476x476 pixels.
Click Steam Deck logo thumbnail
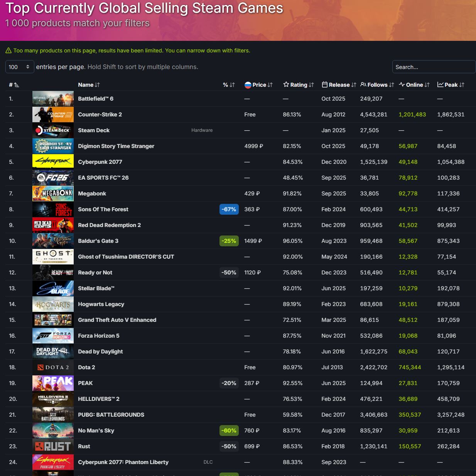pyautogui.click(x=53, y=130)
